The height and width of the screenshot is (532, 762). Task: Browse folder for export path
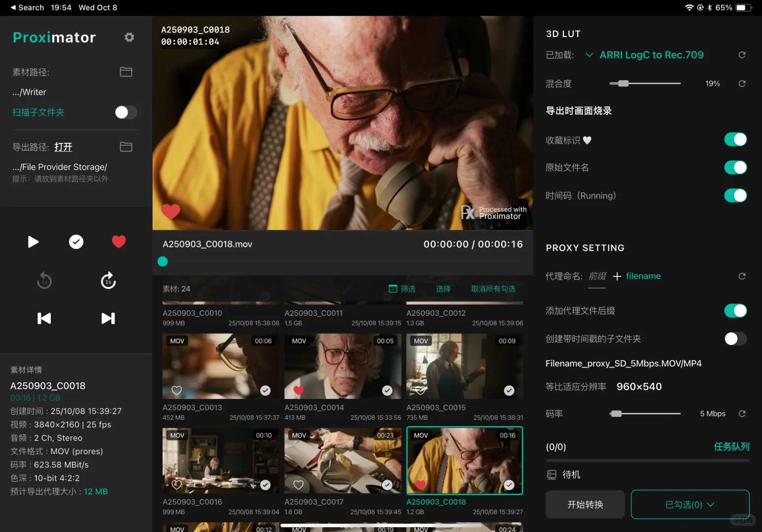click(126, 147)
